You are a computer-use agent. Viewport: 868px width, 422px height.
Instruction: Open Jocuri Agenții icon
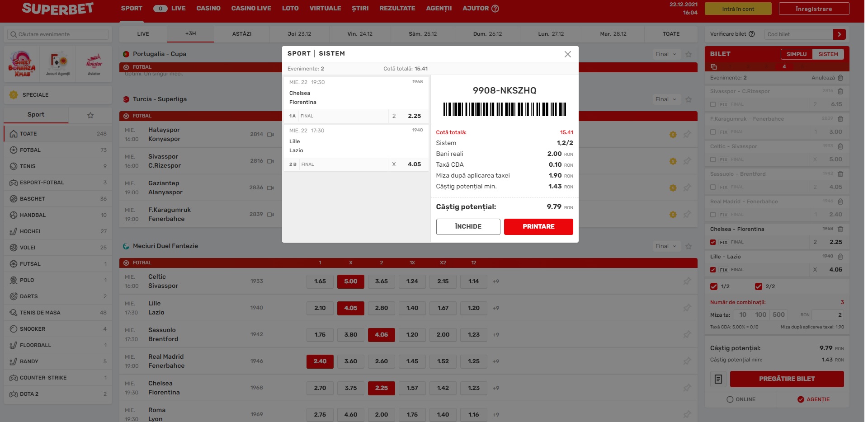[58, 64]
